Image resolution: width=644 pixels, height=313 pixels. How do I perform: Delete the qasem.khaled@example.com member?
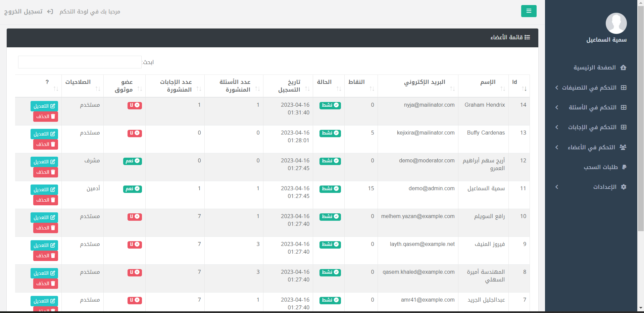46,283
